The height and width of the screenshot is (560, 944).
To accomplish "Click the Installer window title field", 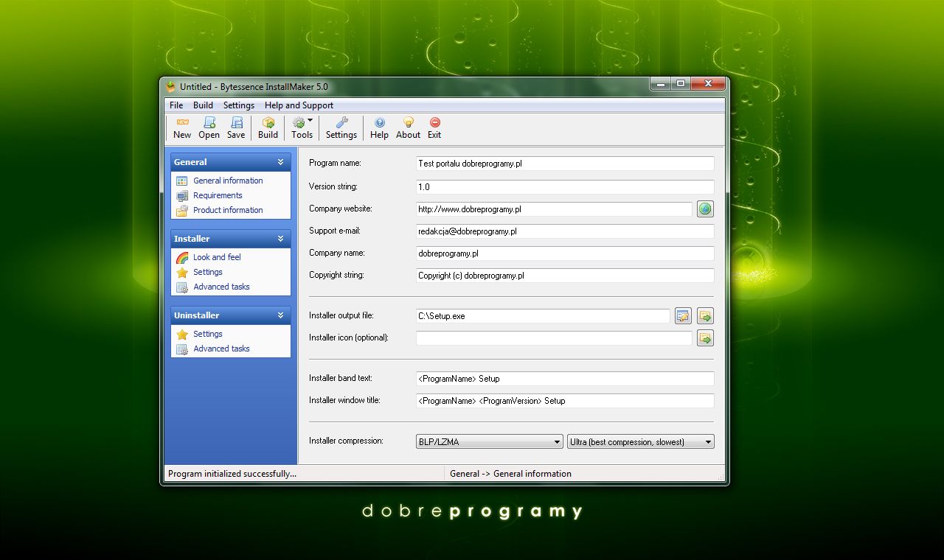I will [x=565, y=401].
